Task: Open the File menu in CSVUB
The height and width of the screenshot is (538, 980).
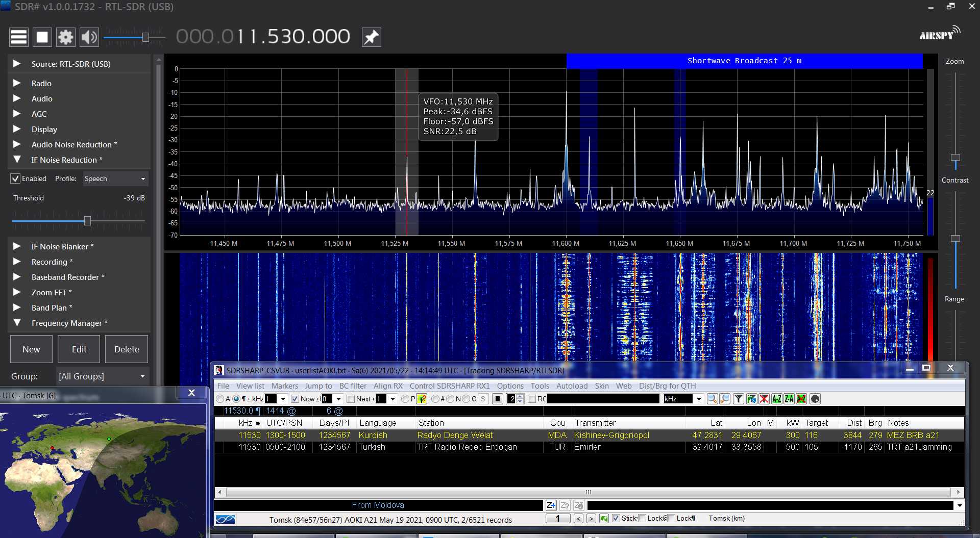Action: 223,386
